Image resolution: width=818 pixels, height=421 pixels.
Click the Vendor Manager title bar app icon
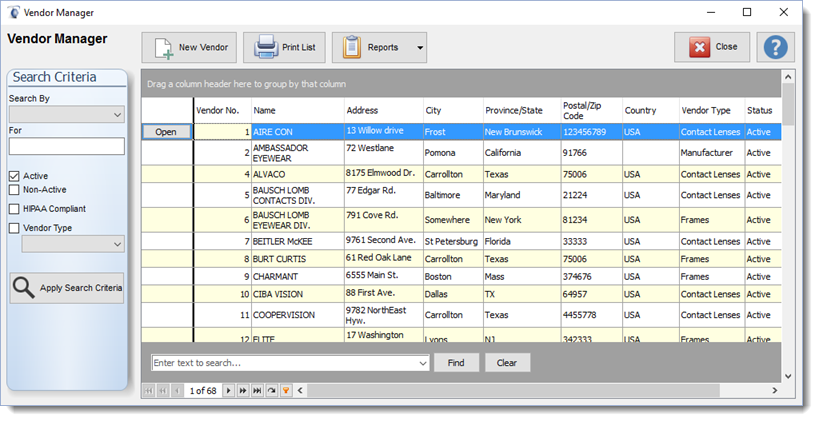click(x=14, y=13)
